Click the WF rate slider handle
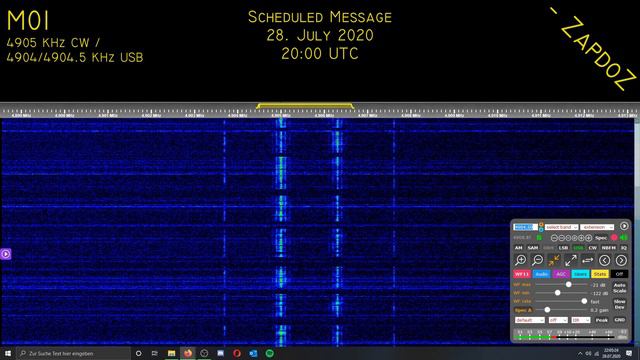 pos(584,301)
